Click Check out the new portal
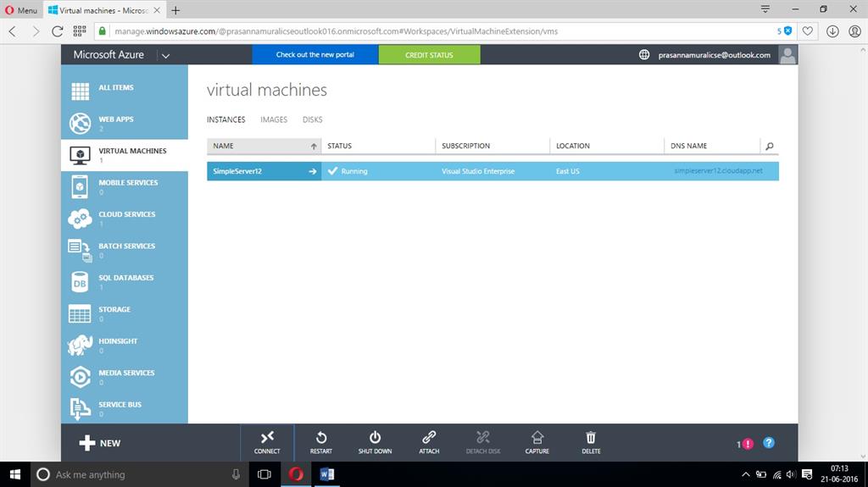 click(x=315, y=55)
